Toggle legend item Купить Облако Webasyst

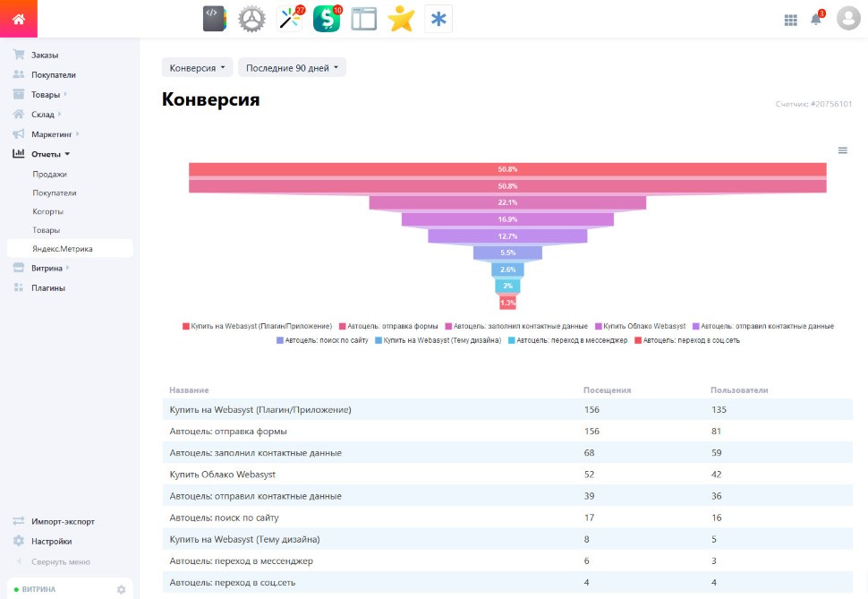[640, 326]
